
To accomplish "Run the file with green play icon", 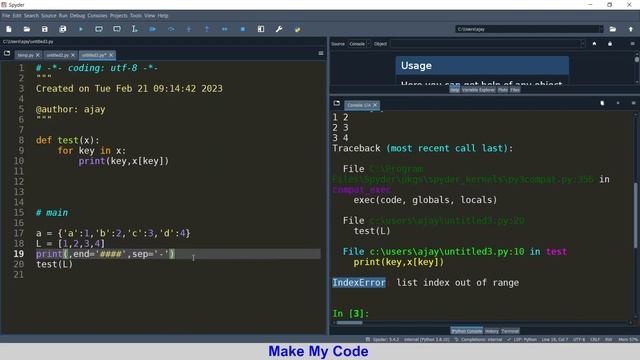I will coord(81,29).
